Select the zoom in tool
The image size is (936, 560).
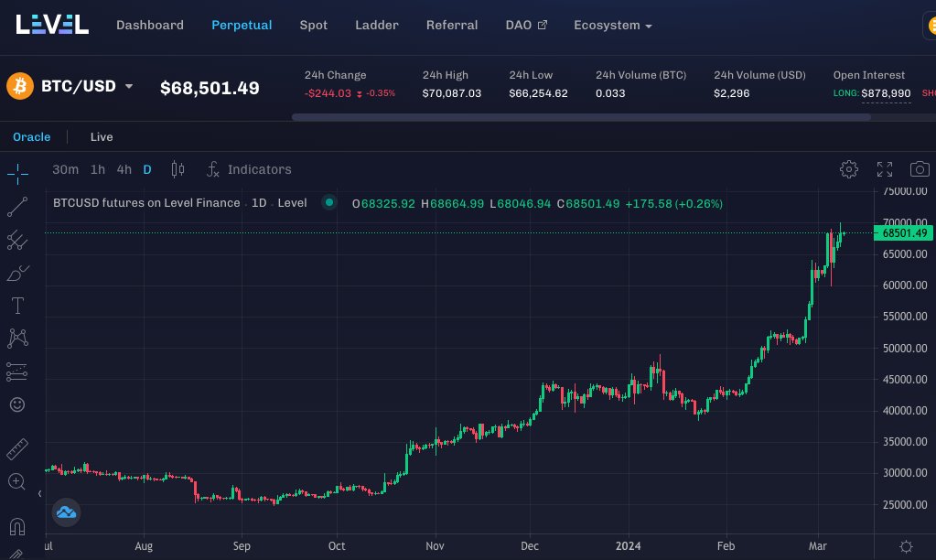pyautogui.click(x=17, y=482)
